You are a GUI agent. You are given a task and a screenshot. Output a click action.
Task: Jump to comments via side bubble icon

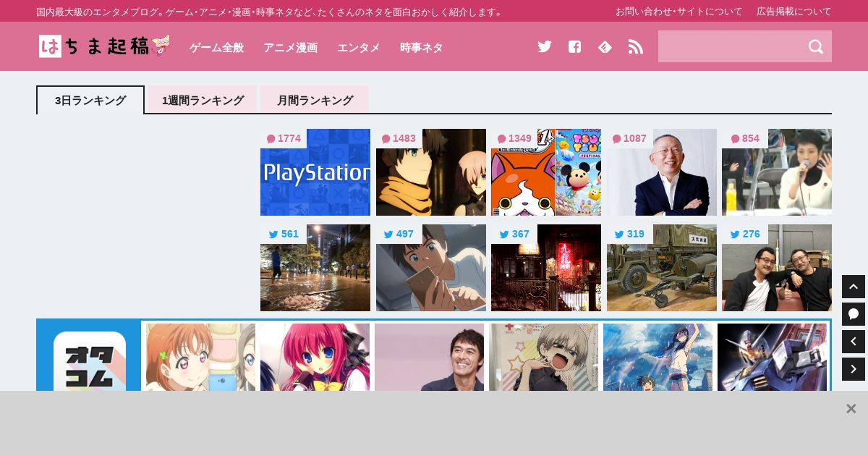click(x=854, y=314)
